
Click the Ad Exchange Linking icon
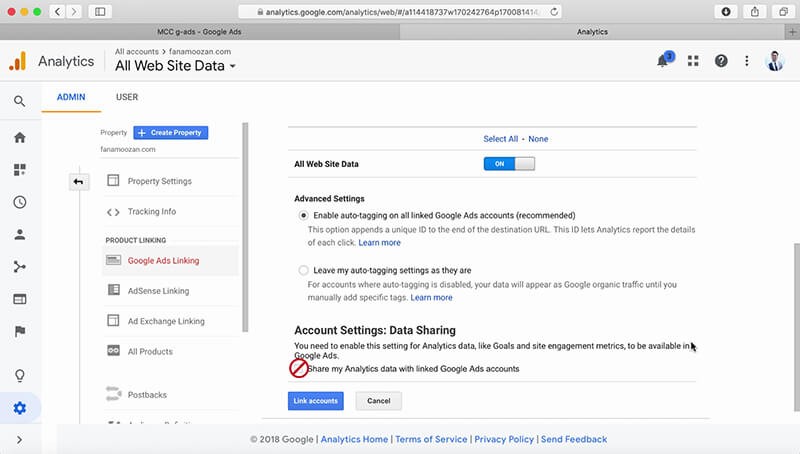tap(113, 321)
